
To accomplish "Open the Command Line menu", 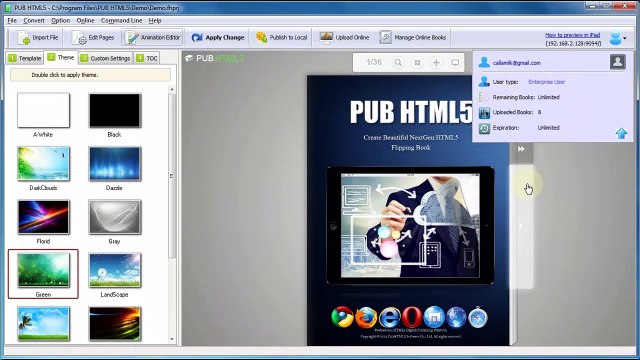I will [121, 20].
